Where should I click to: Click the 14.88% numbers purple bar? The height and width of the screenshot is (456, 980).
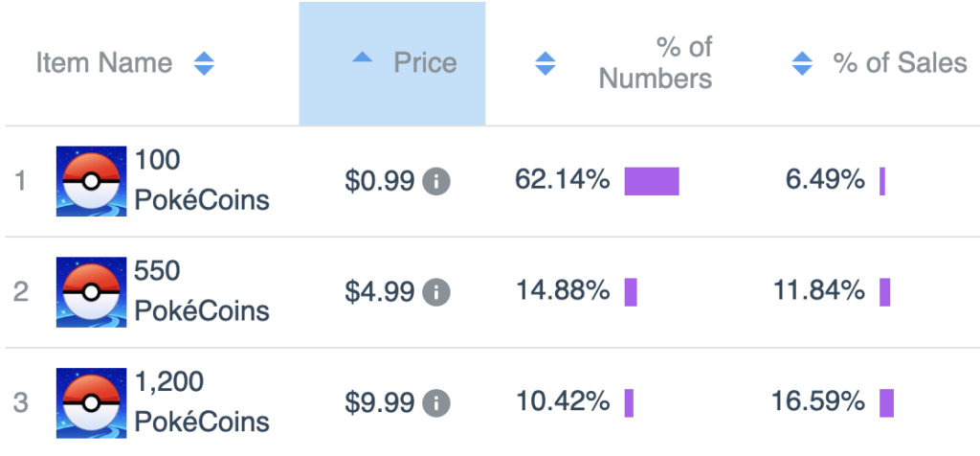(631, 292)
